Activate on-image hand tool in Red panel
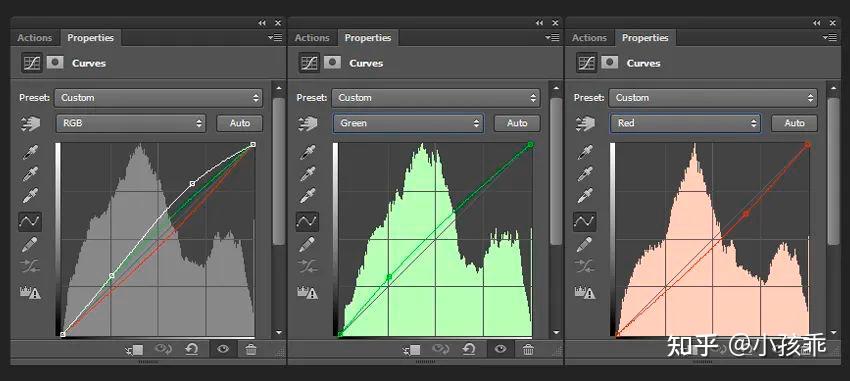Image resolution: width=850 pixels, height=381 pixels. (x=586, y=124)
